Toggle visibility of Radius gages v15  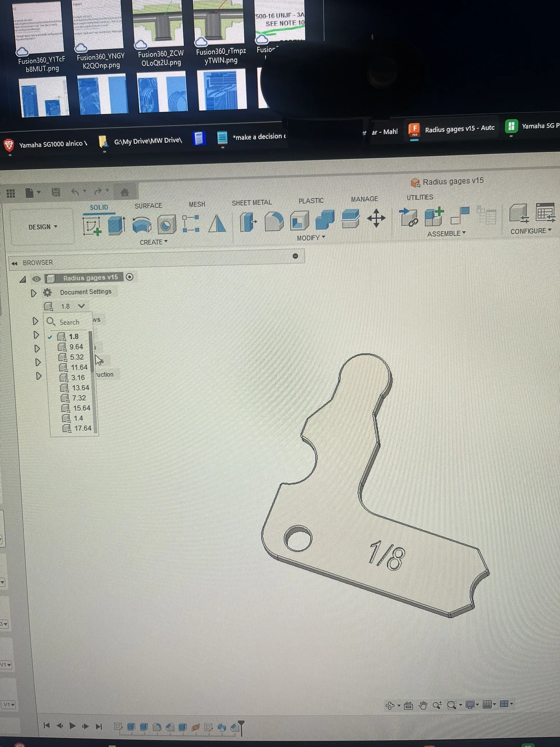(x=36, y=279)
